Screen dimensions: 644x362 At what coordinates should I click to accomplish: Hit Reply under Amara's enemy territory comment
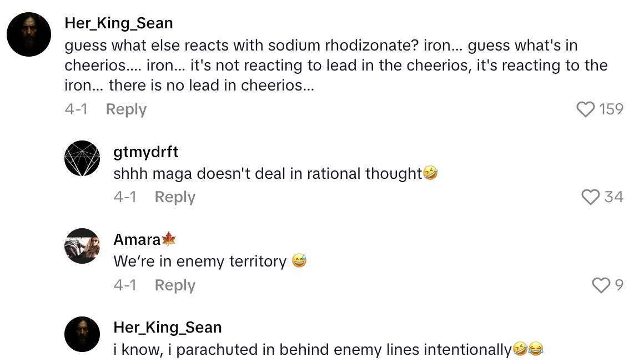tap(175, 285)
